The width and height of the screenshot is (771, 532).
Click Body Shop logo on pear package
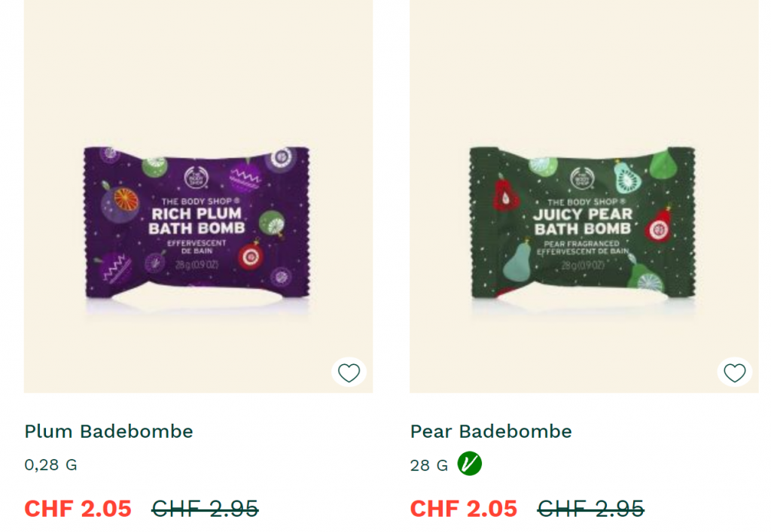click(x=582, y=178)
